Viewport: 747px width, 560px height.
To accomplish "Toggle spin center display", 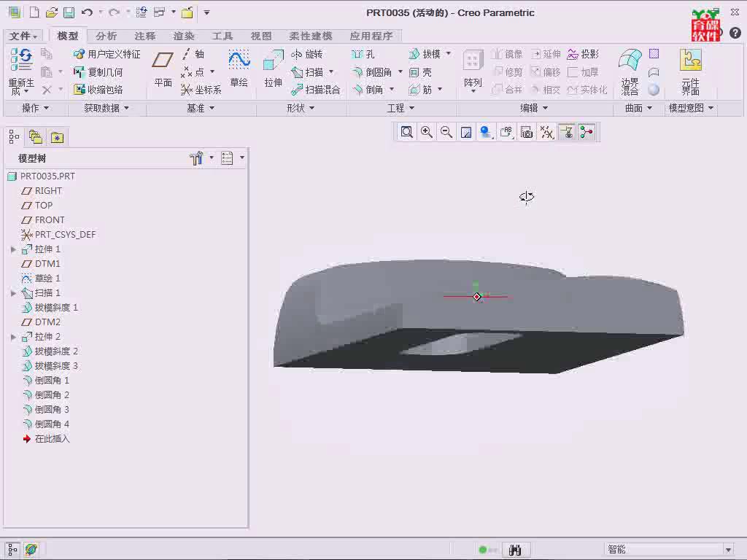I will [587, 132].
